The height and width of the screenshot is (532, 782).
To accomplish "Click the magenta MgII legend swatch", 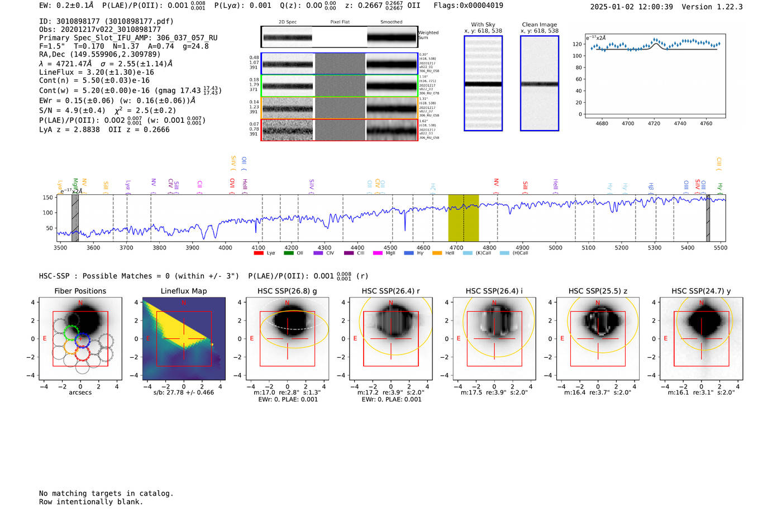I will coord(378,253).
